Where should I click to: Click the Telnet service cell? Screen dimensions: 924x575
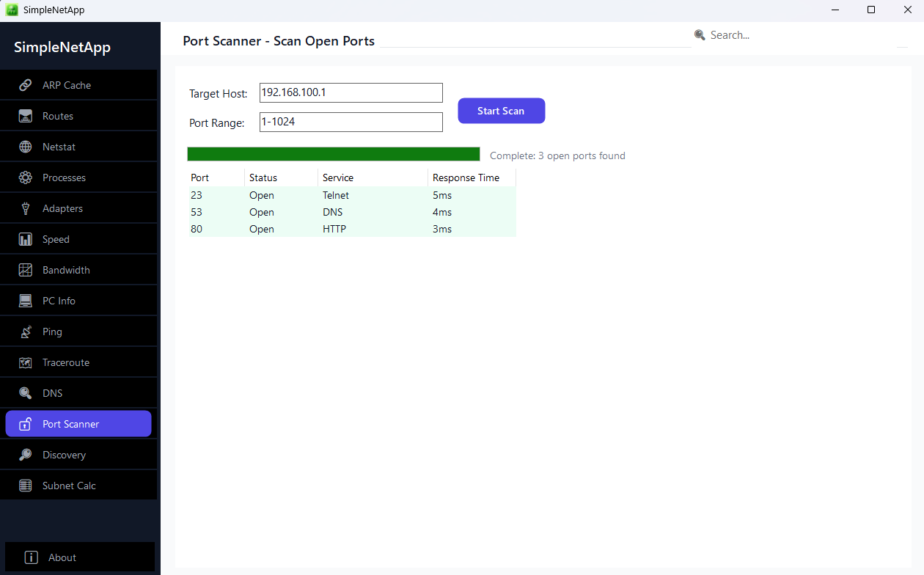click(336, 195)
